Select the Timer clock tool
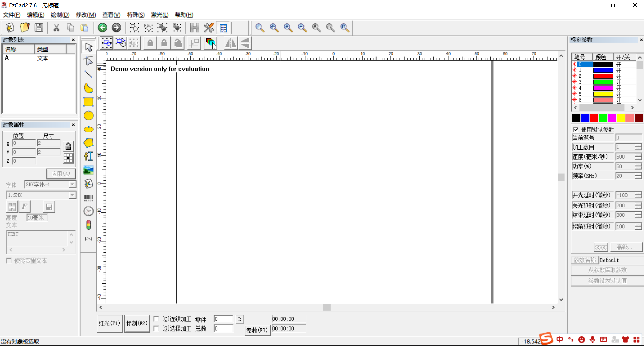The width and height of the screenshot is (644, 346). 88,211
